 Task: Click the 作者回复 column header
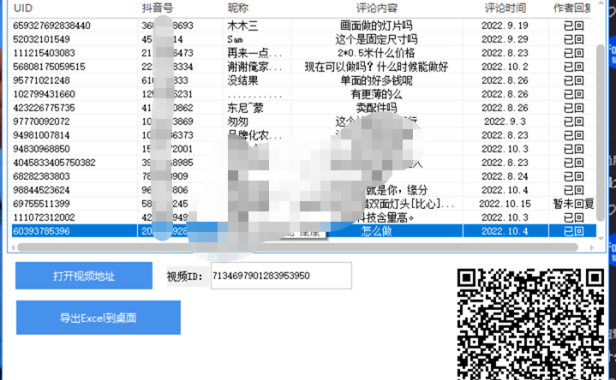pos(572,8)
